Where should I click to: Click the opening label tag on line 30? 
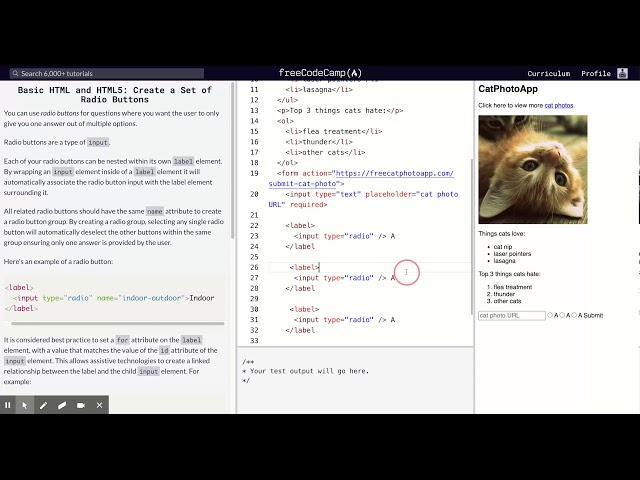tap(304, 309)
